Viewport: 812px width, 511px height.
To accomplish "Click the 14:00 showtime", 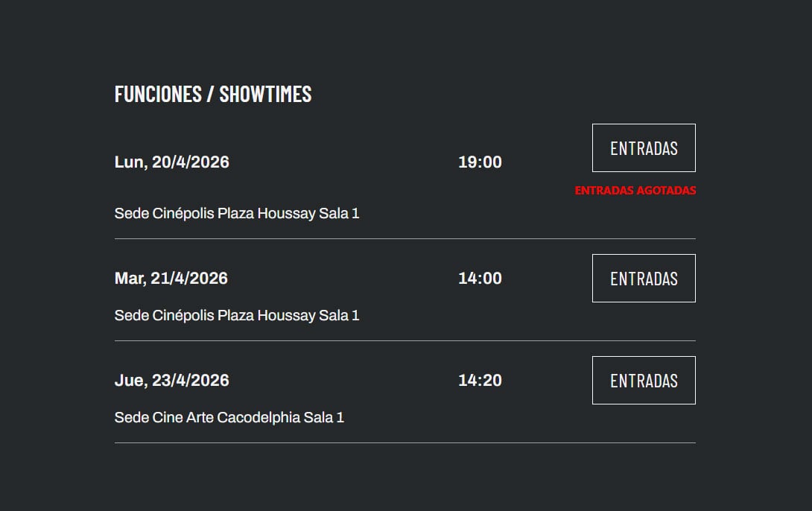I will (480, 279).
